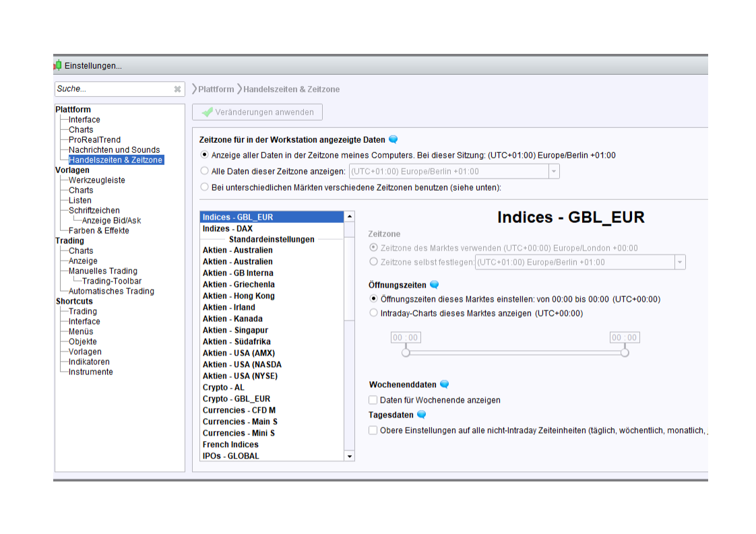
Task: Tick the Obere Einstellungen auf alle nicht-Intraday checkbox
Action: (x=373, y=430)
